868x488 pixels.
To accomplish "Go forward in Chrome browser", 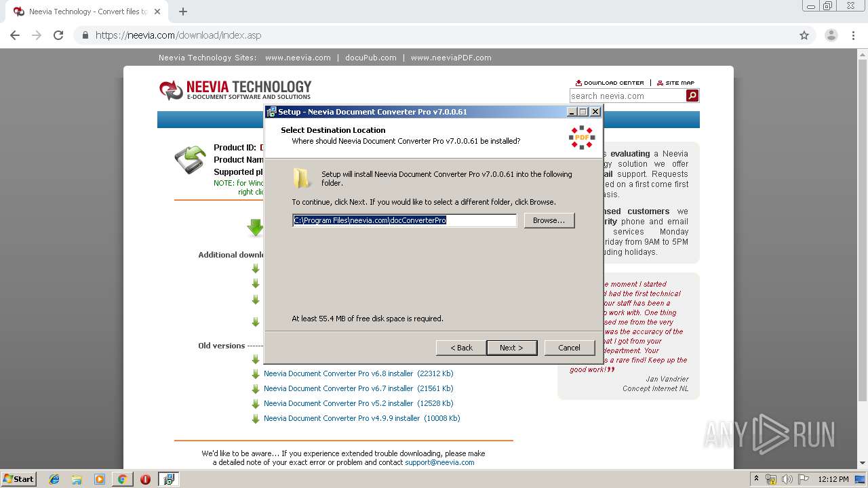I will coord(37,35).
